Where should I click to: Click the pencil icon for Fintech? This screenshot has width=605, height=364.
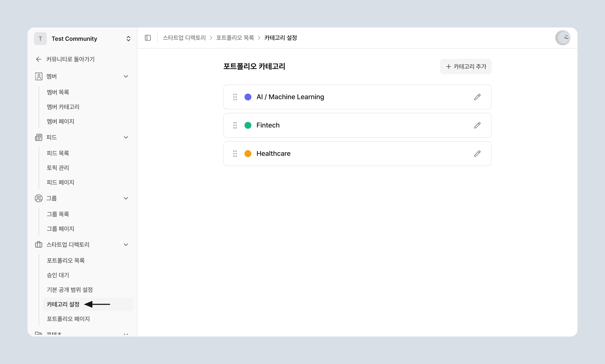(477, 125)
